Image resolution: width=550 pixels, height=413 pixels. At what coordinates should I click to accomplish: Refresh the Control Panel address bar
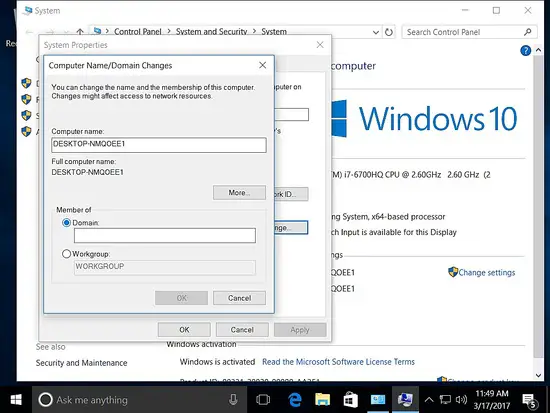[389, 32]
